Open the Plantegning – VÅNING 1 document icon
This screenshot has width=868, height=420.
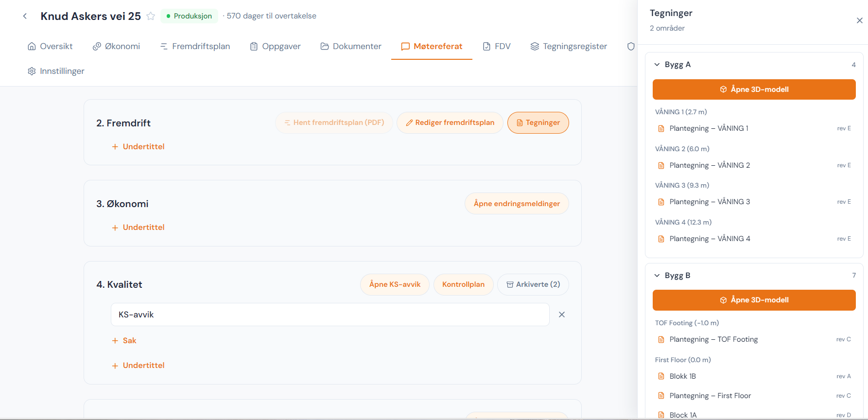coord(661,128)
